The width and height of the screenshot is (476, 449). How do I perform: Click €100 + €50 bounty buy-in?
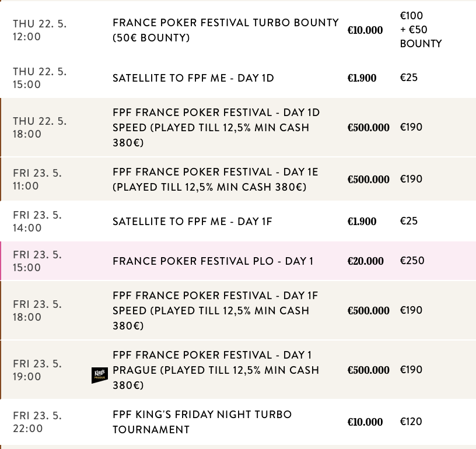[x=420, y=30]
